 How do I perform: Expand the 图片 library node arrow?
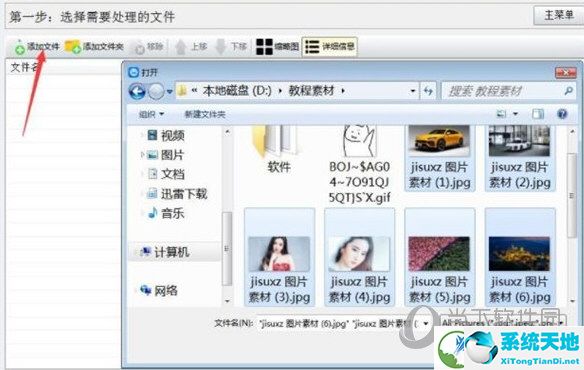pos(142,155)
